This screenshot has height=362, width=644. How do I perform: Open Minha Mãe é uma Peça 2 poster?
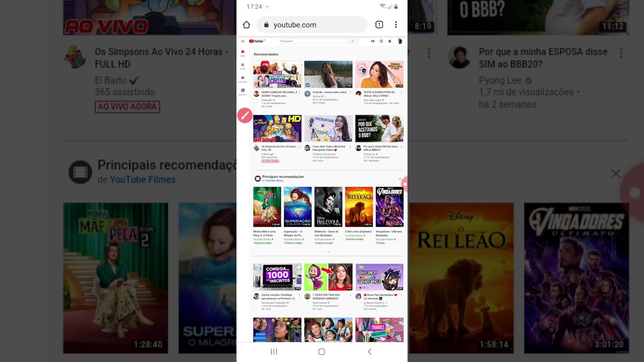[267, 207]
